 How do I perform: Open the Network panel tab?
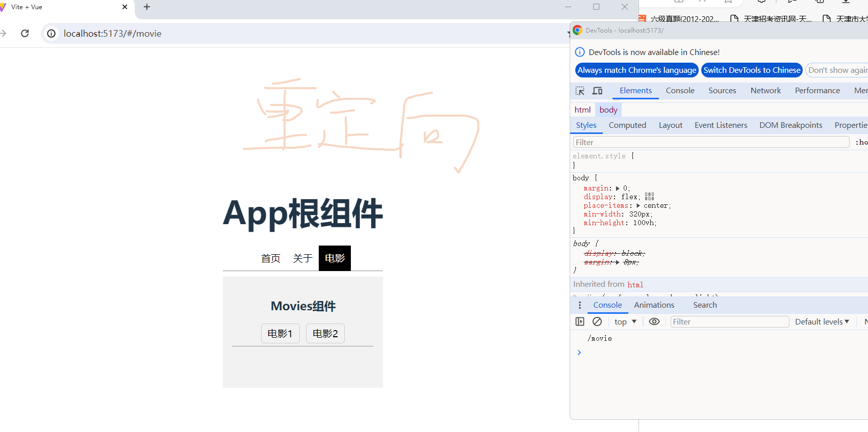click(765, 91)
